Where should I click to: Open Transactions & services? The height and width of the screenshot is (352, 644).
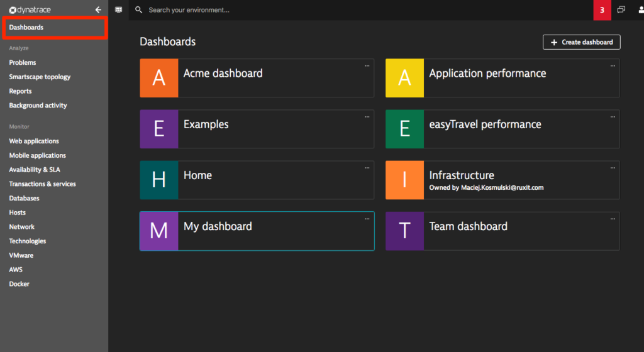[43, 184]
